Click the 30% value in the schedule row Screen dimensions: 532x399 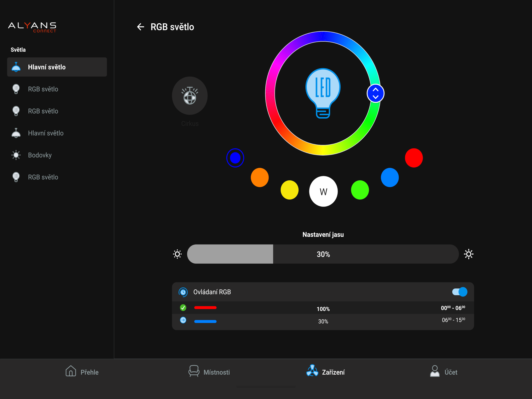[323, 321]
